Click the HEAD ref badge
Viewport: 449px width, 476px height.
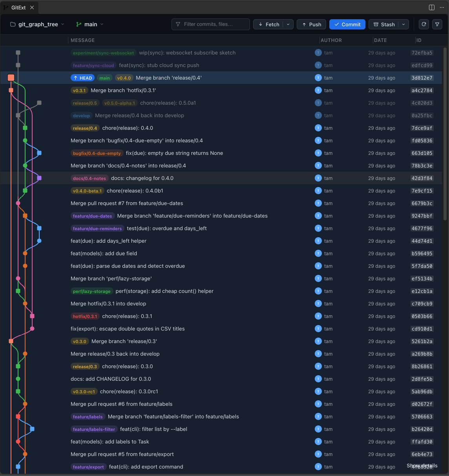click(82, 78)
